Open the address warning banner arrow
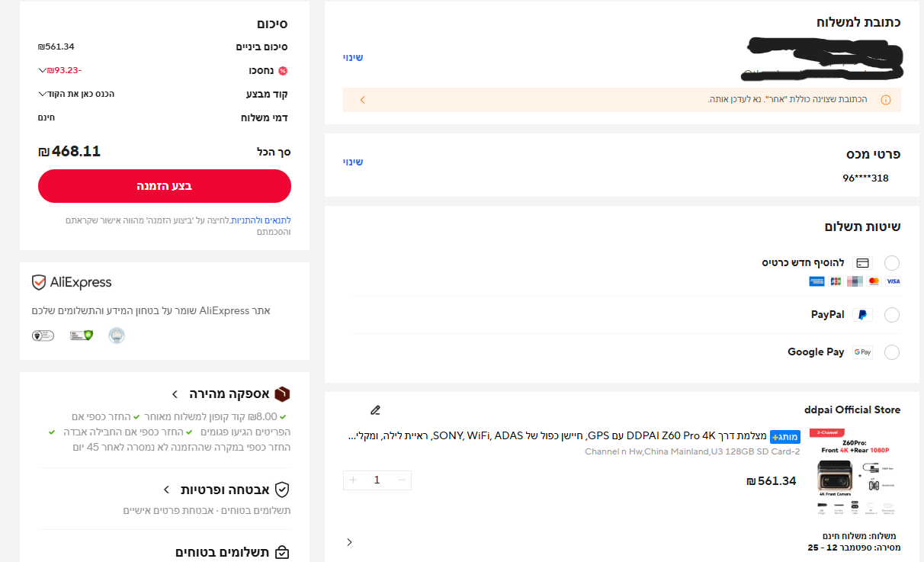924x562 pixels. [x=362, y=100]
